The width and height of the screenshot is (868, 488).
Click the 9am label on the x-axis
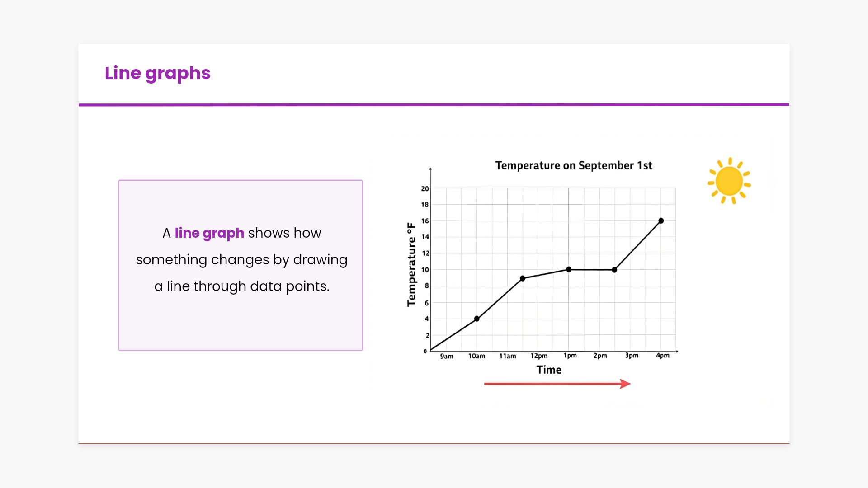[x=447, y=356]
